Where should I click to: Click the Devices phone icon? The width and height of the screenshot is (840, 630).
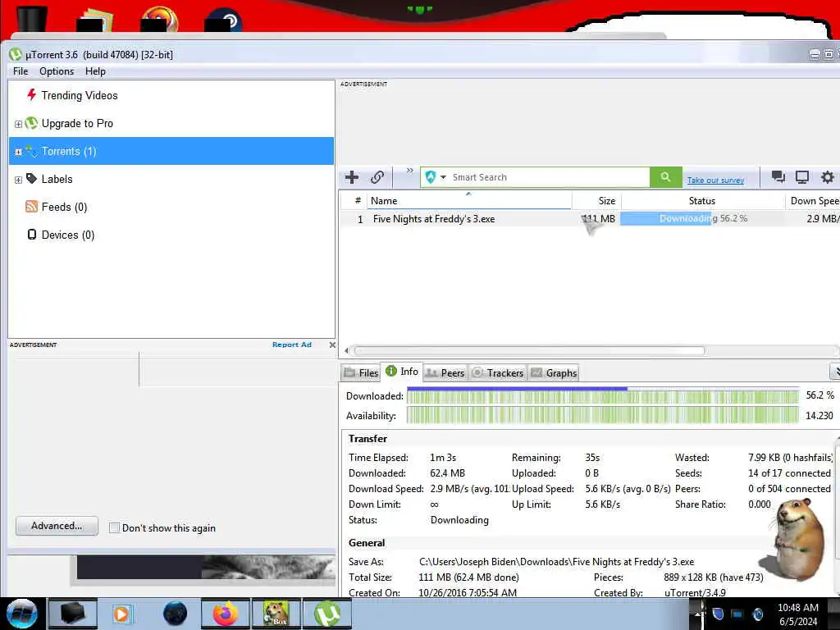[x=32, y=235]
